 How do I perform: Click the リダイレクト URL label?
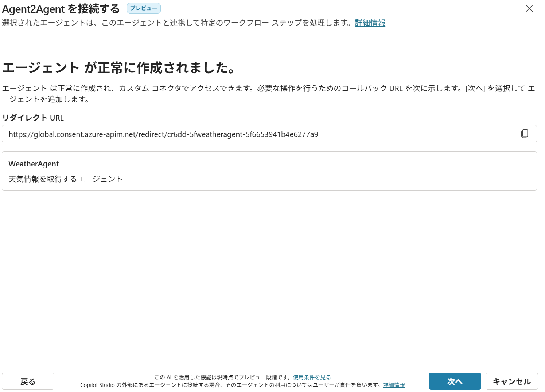coord(33,118)
